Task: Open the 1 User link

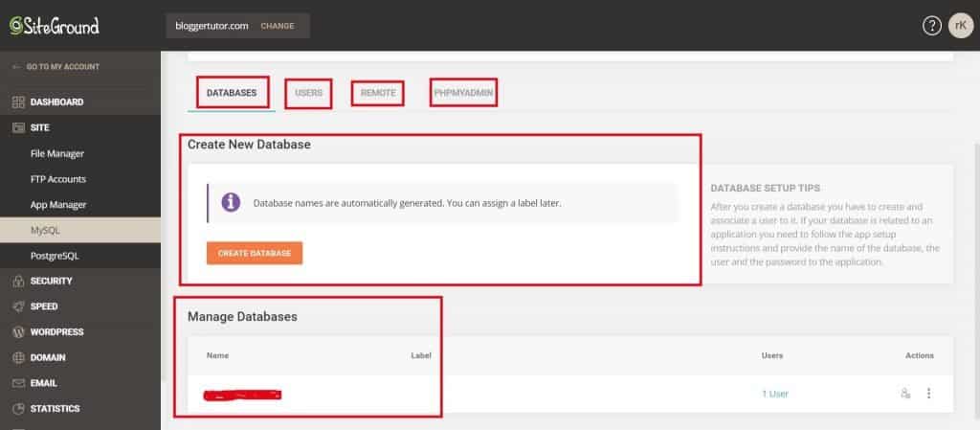Action: point(775,394)
